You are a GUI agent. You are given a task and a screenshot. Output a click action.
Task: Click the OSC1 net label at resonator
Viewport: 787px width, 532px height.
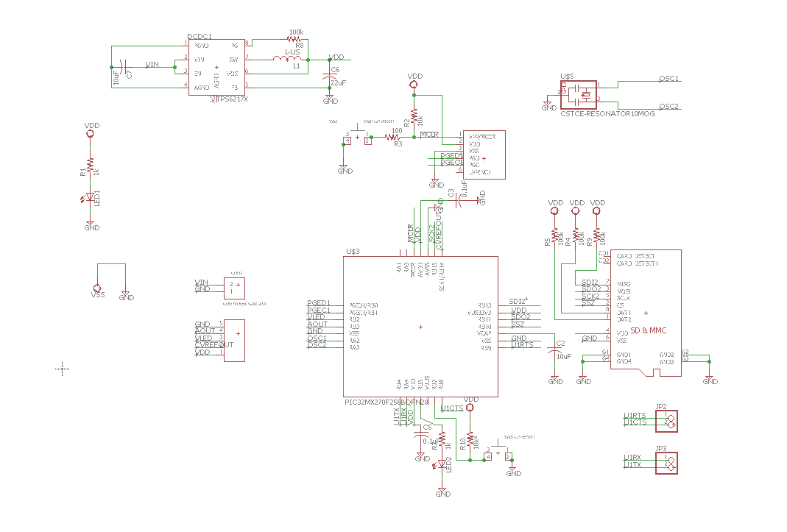point(668,79)
